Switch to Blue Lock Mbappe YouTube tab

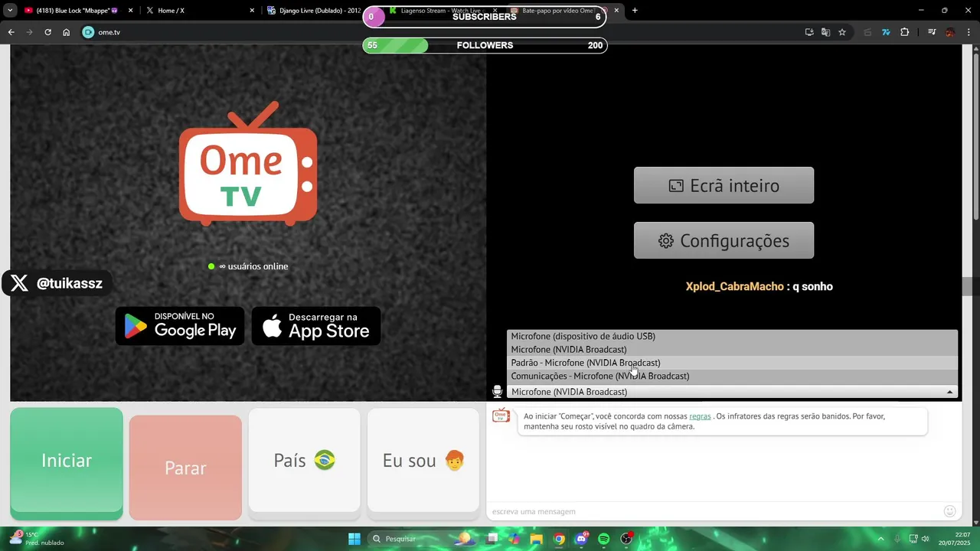77,11
